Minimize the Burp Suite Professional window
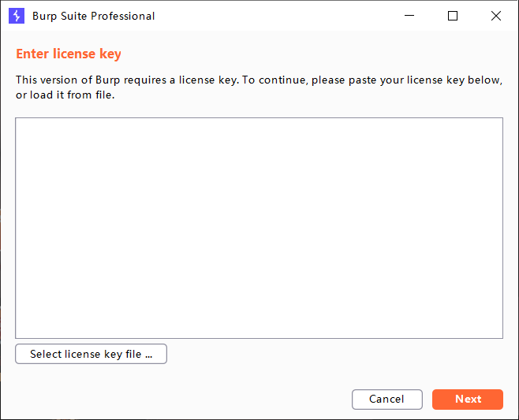 pyautogui.click(x=409, y=16)
